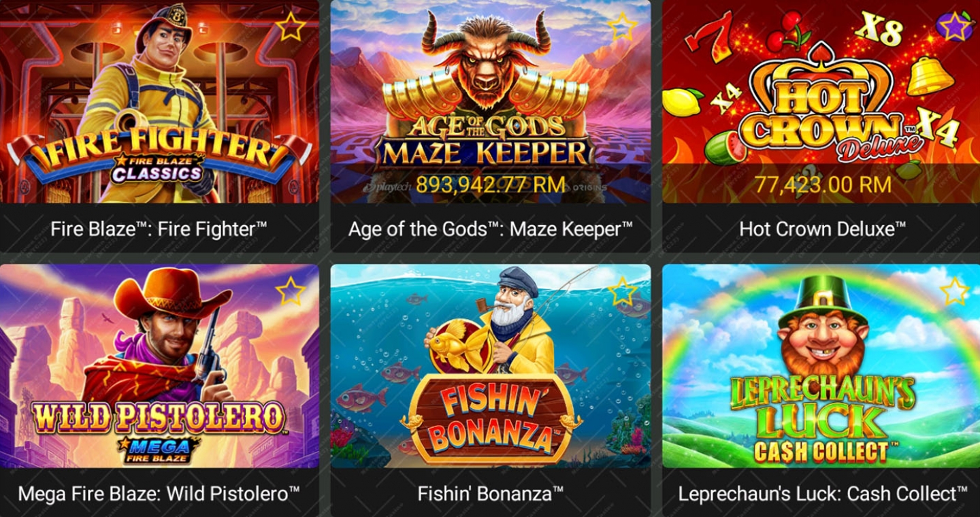Image resolution: width=980 pixels, height=517 pixels.
Task: Favorite the Fire Fighter game star
Action: click(x=291, y=27)
